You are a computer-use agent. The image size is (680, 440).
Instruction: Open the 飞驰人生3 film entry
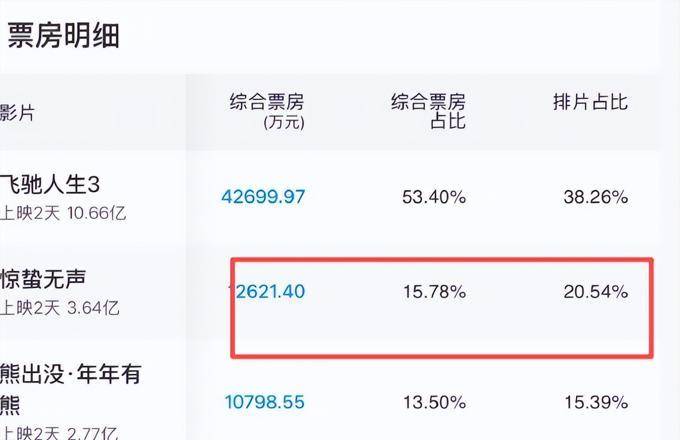point(64,184)
